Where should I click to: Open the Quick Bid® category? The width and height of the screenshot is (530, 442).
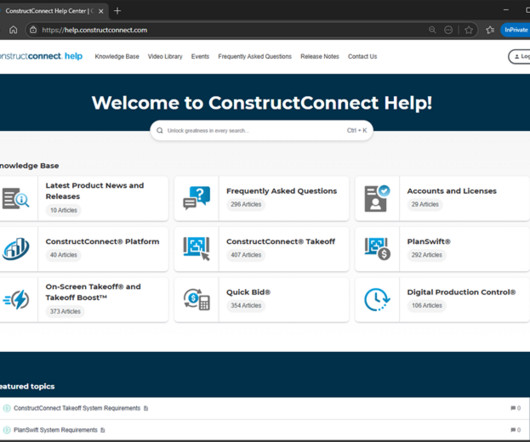coord(248,292)
